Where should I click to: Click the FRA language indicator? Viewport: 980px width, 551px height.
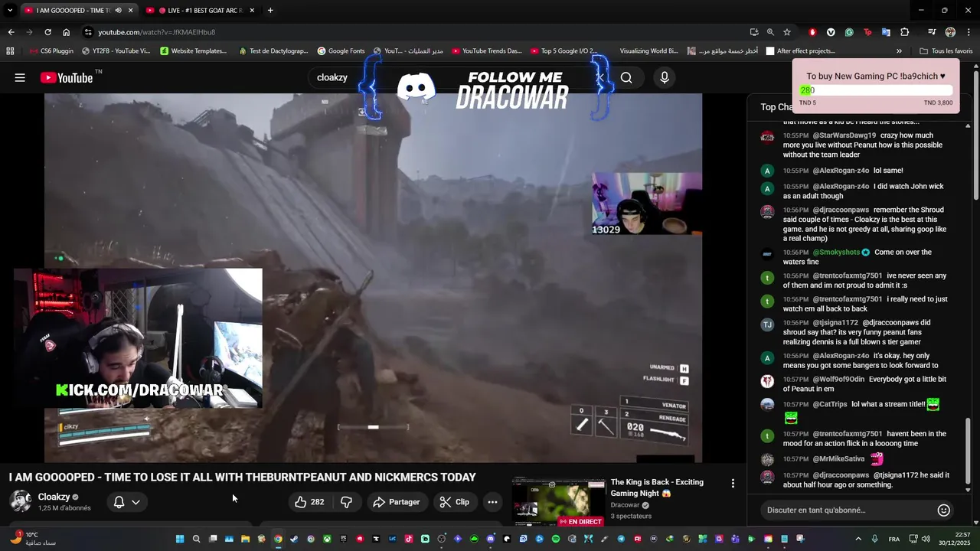[893, 539]
